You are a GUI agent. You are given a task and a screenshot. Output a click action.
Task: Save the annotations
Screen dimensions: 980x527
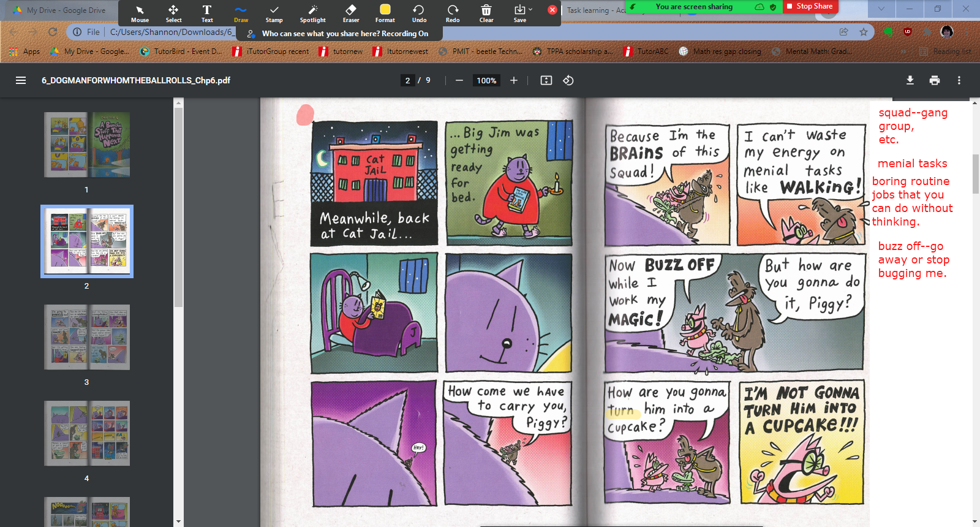pyautogui.click(x=519, y=13)
